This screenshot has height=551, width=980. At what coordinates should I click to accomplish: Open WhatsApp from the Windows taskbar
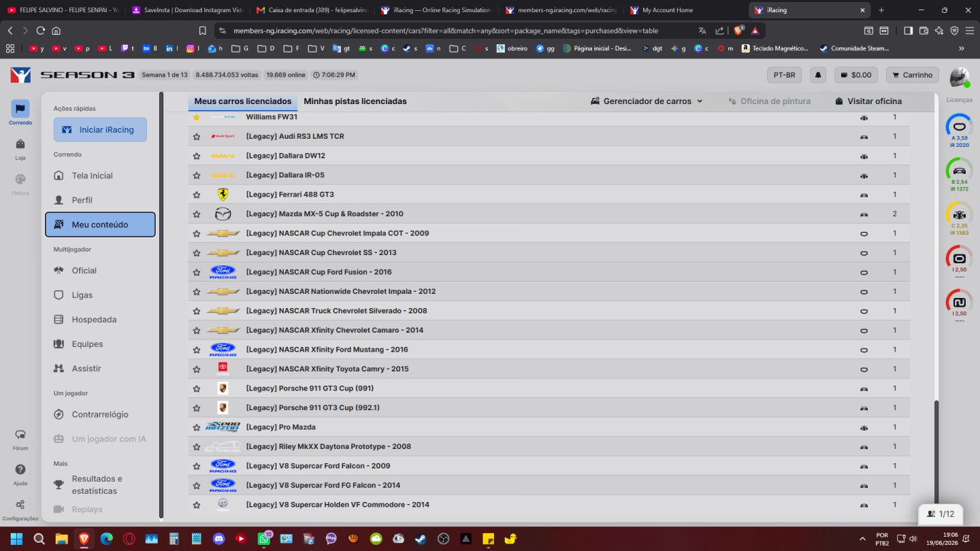tap(264, 539)
